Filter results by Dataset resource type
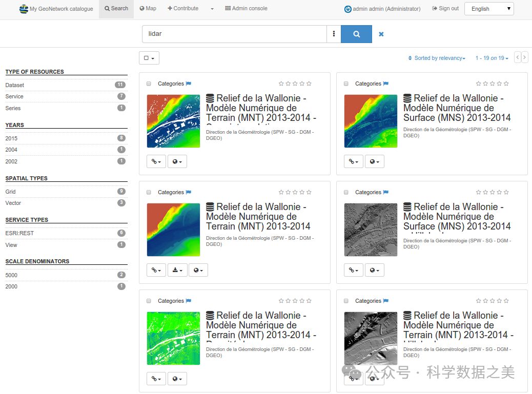The width and height of the screenshot is (532, 394). (x=15, y=85)
